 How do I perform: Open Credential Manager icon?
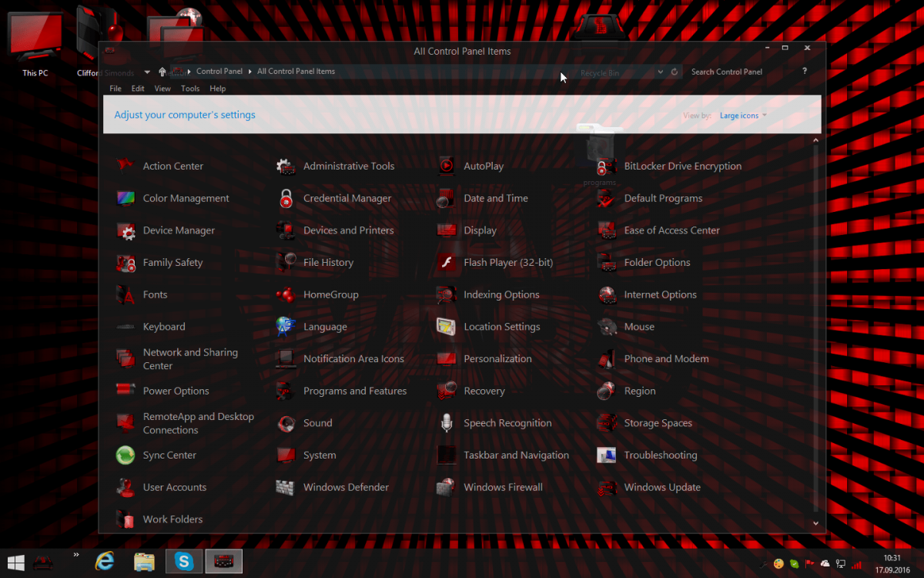tap(286, 198)
